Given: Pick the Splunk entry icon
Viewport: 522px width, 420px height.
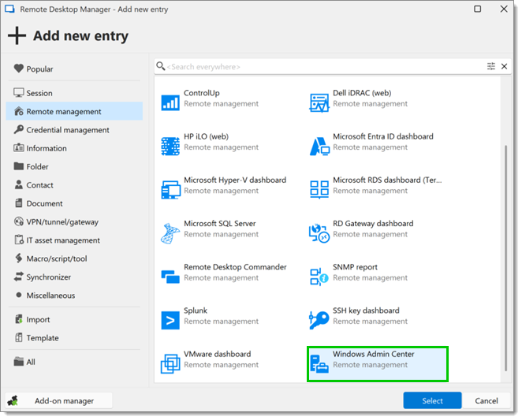Looking at the screenshot, I should point(170,320).
